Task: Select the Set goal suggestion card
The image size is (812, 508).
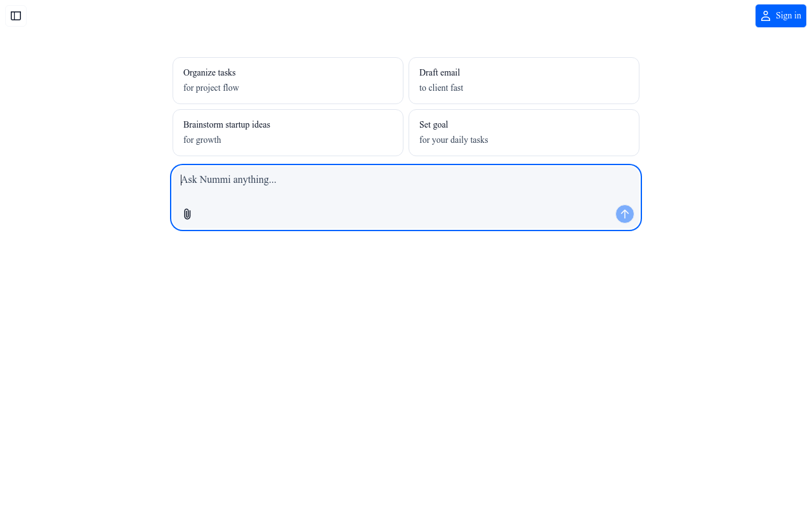Action: [524, 133]
